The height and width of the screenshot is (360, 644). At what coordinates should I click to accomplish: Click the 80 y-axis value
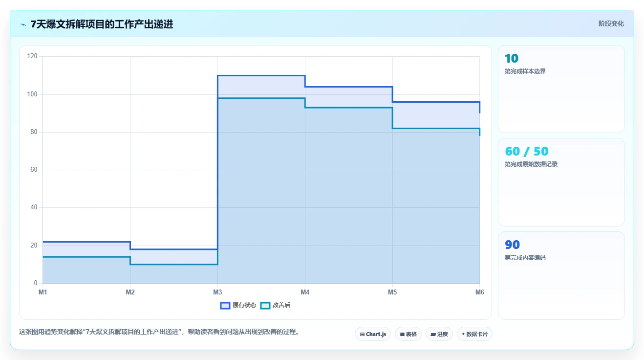coord(34,132)
